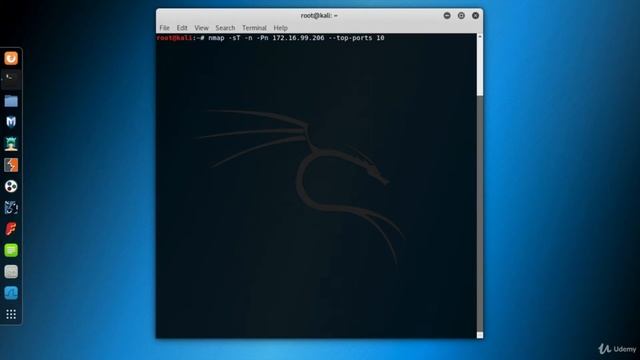Minimize the root@kali terminal window
The width and height of the screenshot is (640, 360).
[x=447, y=16]
